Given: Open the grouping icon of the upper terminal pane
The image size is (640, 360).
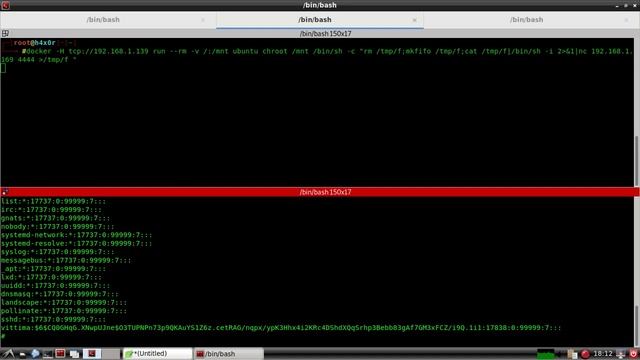Looking at the screenshot, I should click(x=5, y=33).
